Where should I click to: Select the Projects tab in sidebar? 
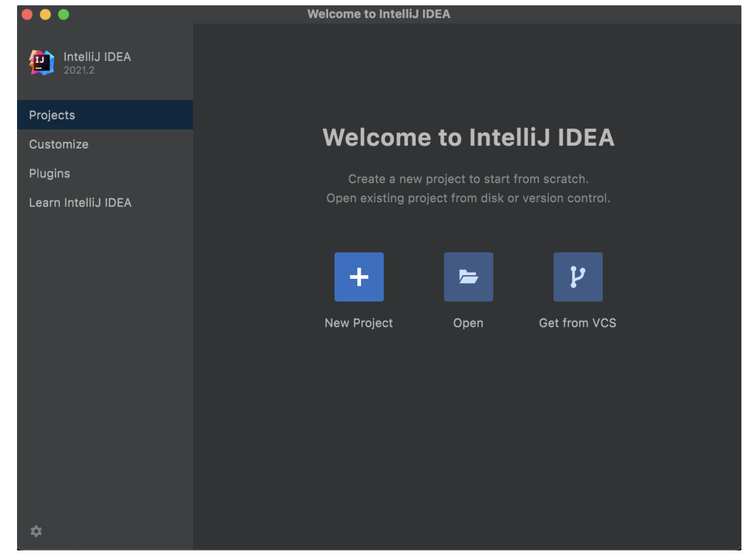pyautogui.click(x=105, y=115)
